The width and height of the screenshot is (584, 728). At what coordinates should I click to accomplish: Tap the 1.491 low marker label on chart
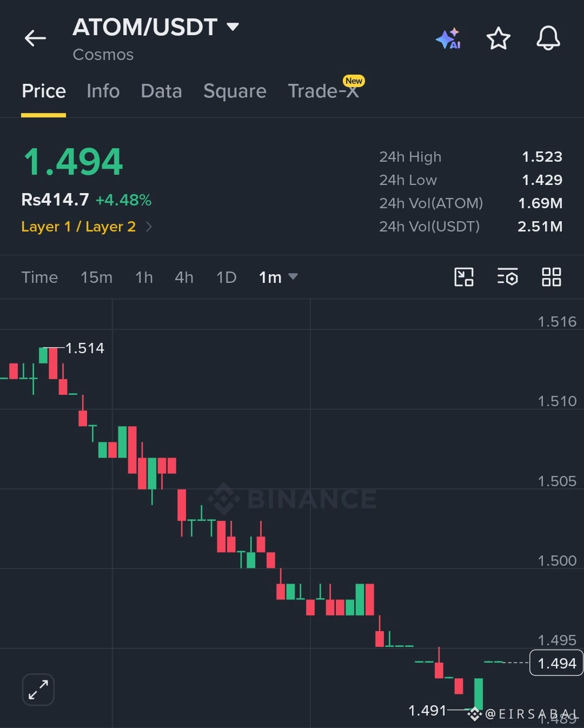pyautogui.click(x=427, y=710)
